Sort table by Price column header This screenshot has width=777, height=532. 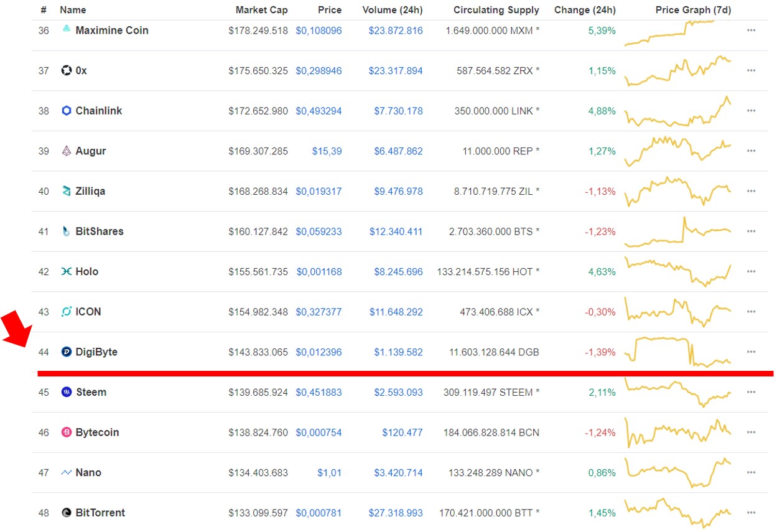point(330,10)
